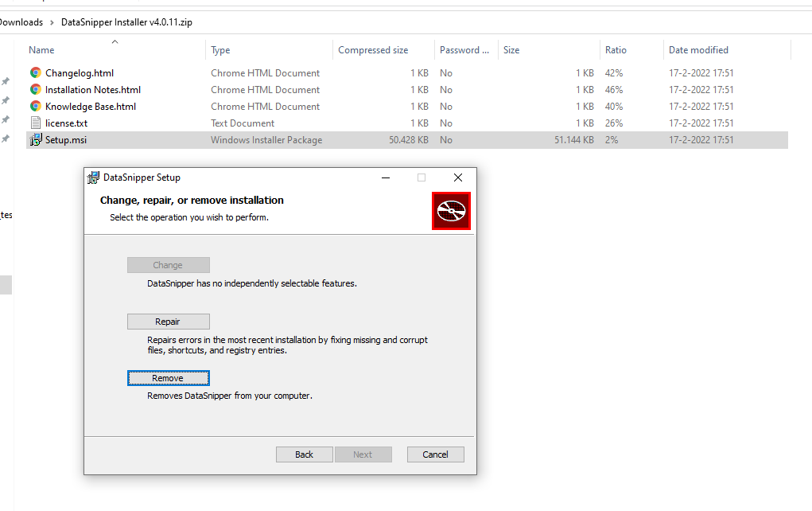Click the breadcrumb chevron after Downloads

[52, 22]
